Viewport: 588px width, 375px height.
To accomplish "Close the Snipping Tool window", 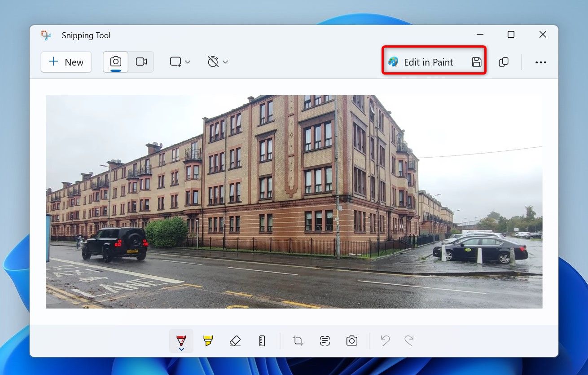I will 543,35.
